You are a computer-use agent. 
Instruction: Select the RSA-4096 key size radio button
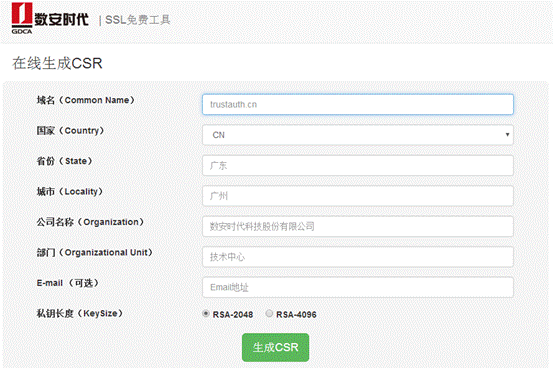click(x=269, y=313)
